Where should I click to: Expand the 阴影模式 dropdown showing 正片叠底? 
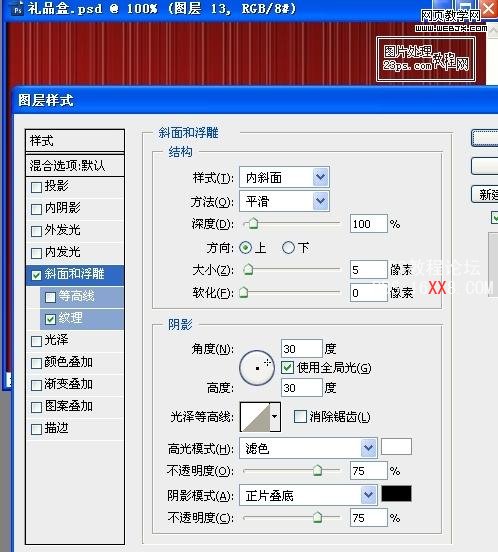(x=308, y=495)
